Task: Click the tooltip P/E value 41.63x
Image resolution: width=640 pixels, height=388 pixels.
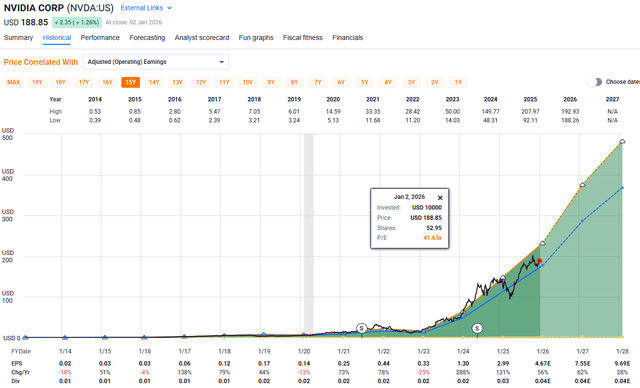Action: point(433,238)
